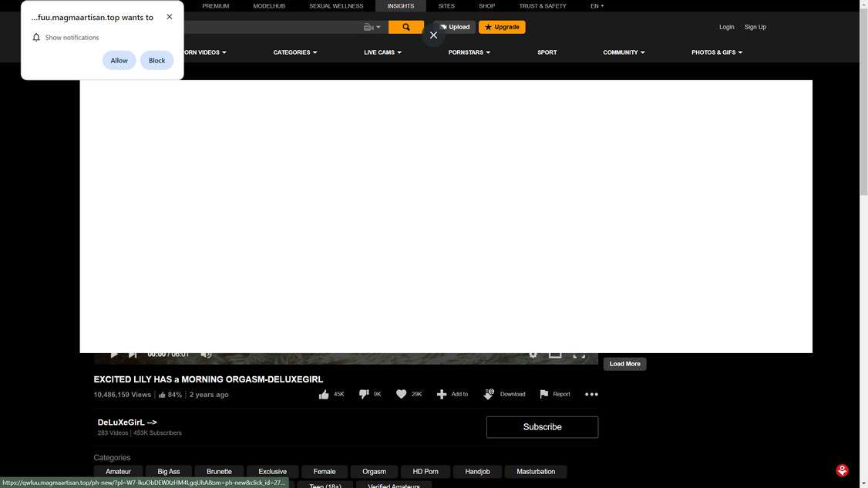Click the thumbs down dislike icon
The image size is (868, 488).
pyautogui.click(x=363, y=394)
